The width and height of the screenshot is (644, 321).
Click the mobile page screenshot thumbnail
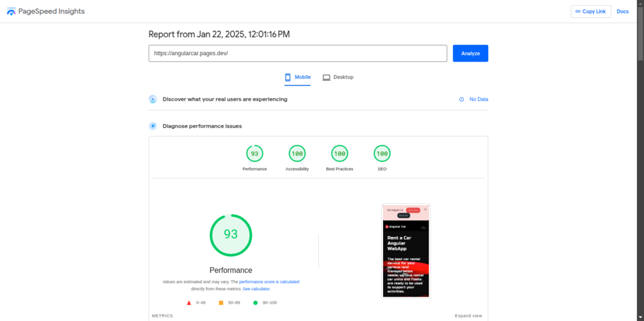[406, 251]
